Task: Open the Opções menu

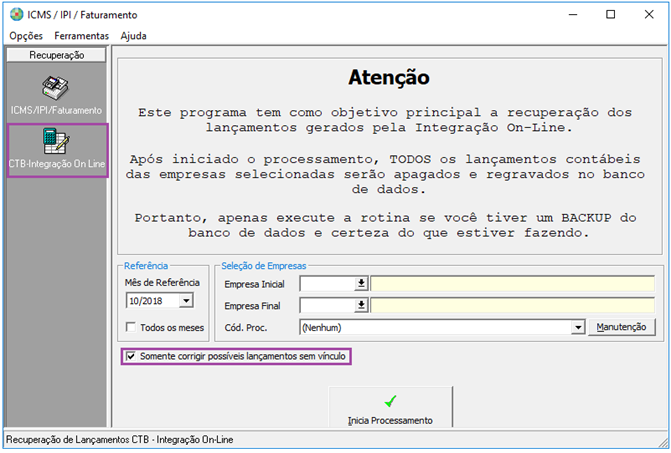Action: click(26, 36)
